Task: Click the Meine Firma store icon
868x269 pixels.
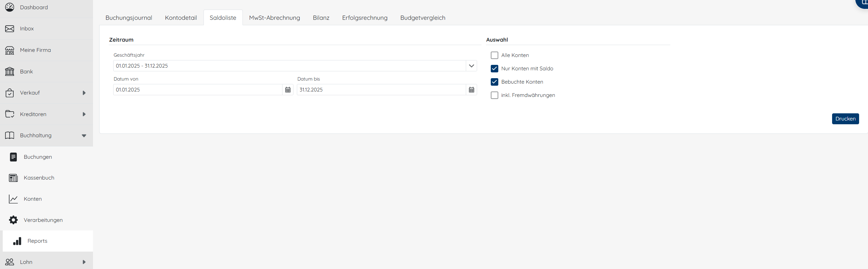Action: (x=10, y=50)
